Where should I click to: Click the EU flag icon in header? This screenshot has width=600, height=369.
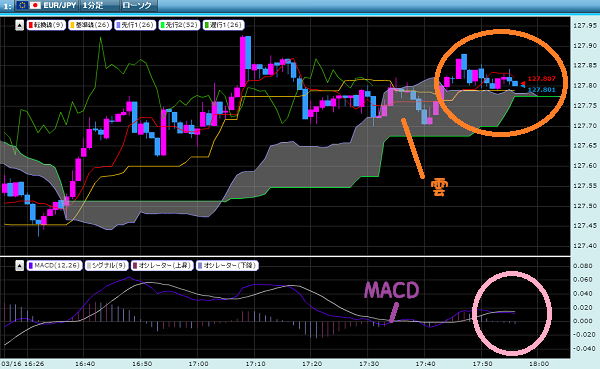tap(22, 5)
